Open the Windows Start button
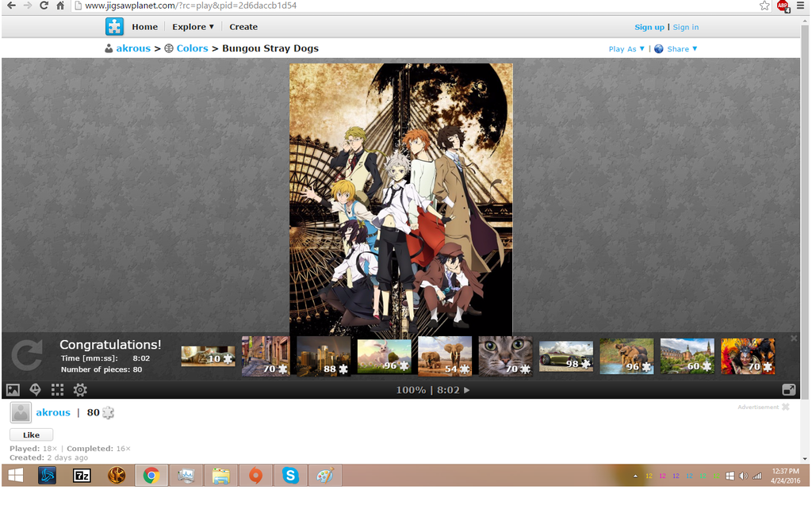812x505 pixels. [16, 476]
